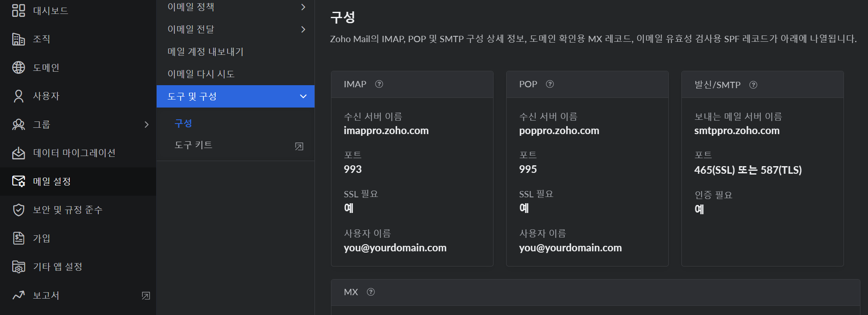Viewport: 868px width, 315px height.
Task: Open the POP help question icon
Action: coord(550,84)
